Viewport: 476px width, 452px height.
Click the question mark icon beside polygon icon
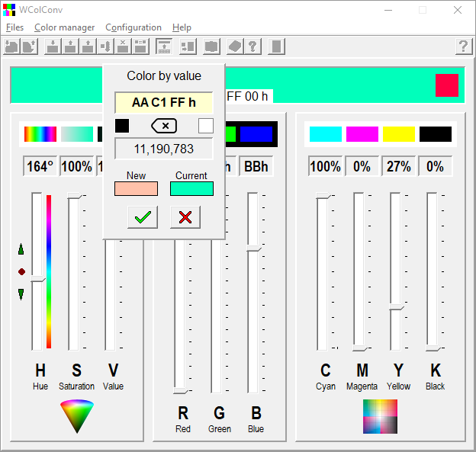[253, 46]
